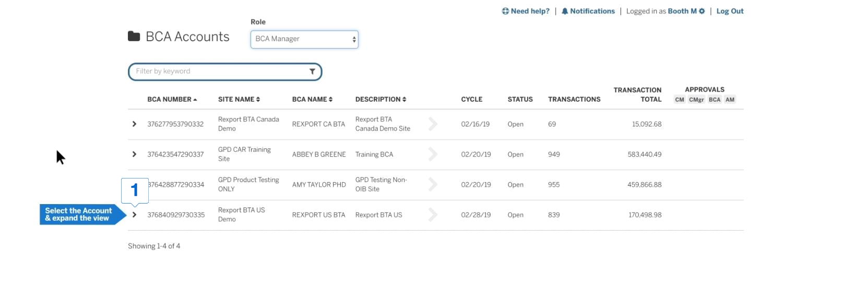
Task: Click the Log Out link
Action: click(x=730, y=11)
